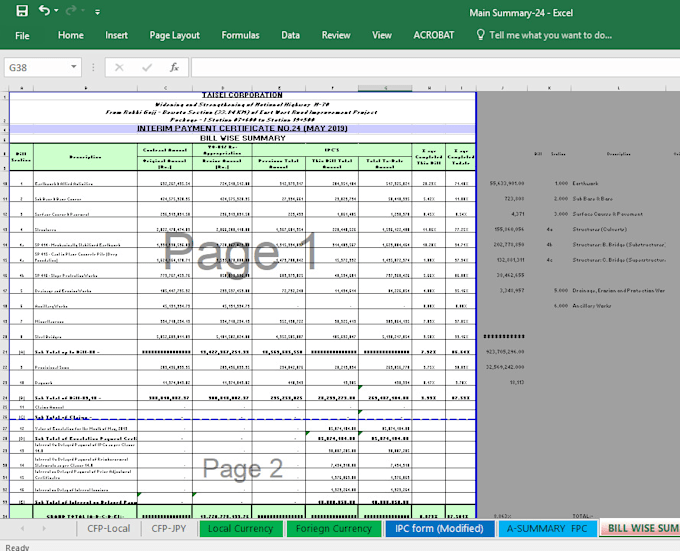
Task: Open the Page Layout ribbon tab
Action: point(174,35)
